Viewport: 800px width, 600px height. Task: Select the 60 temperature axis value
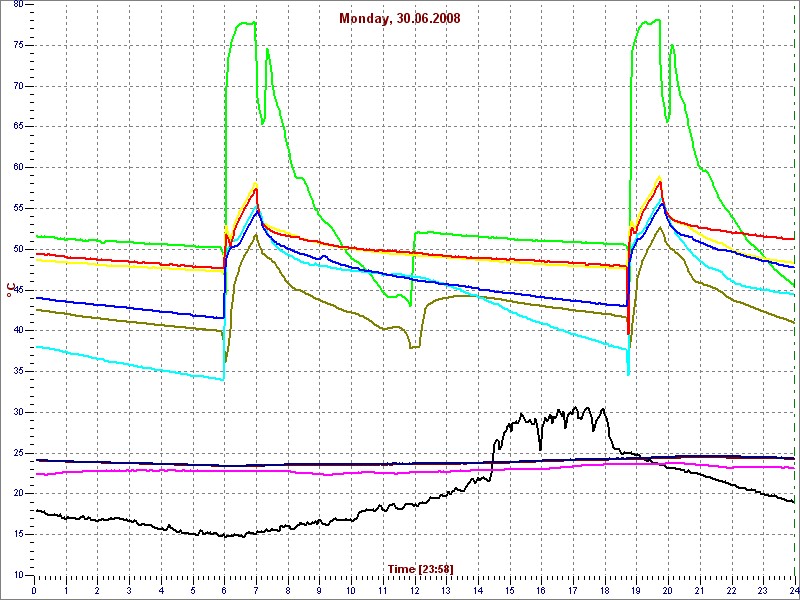(x=17, y=168)
